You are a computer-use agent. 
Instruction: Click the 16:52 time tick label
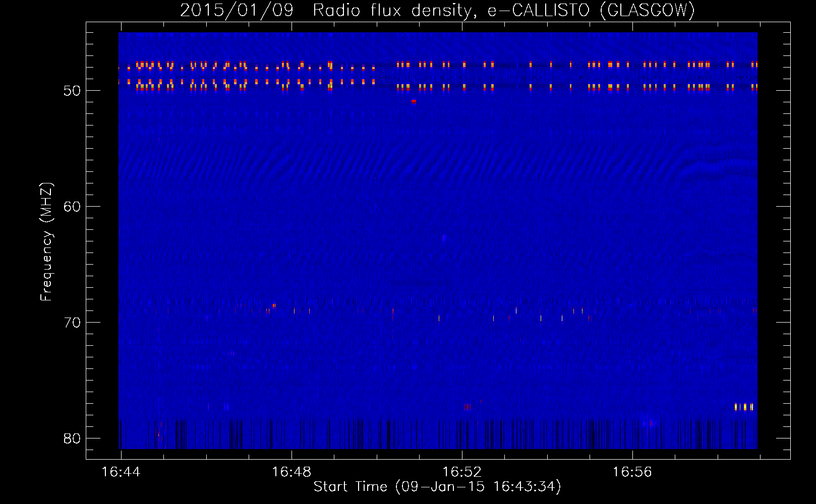click(462, 472)
